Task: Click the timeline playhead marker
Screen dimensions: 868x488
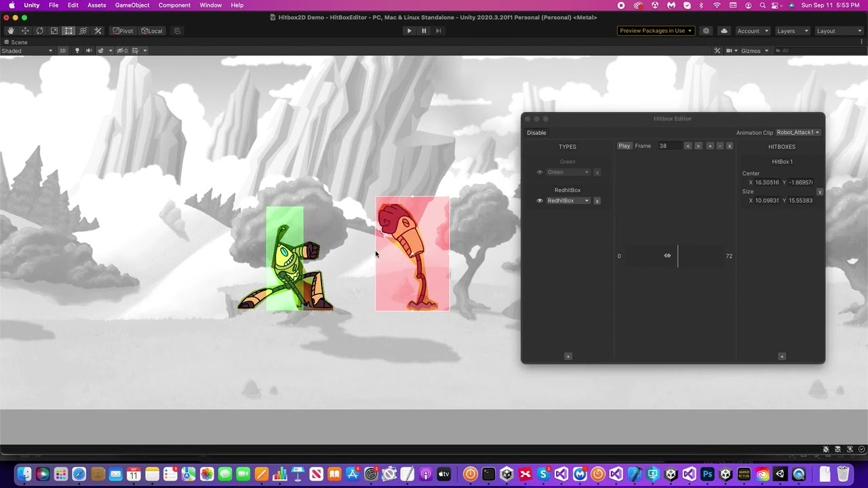Action: click(x=677, y=256)
